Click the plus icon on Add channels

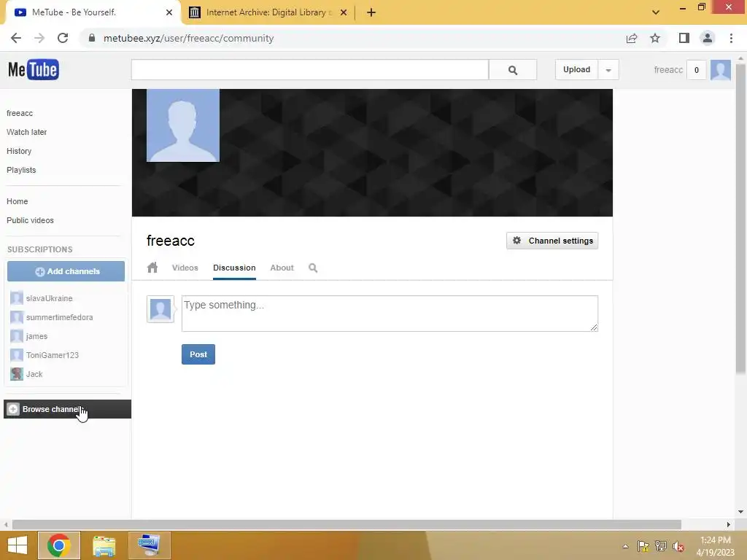pyautogui.click(x=40, y=271)
